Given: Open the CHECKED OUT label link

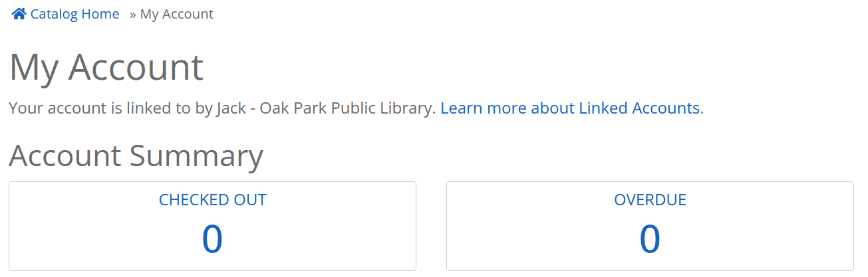Looking at the screenshot, I should point(213,200).
